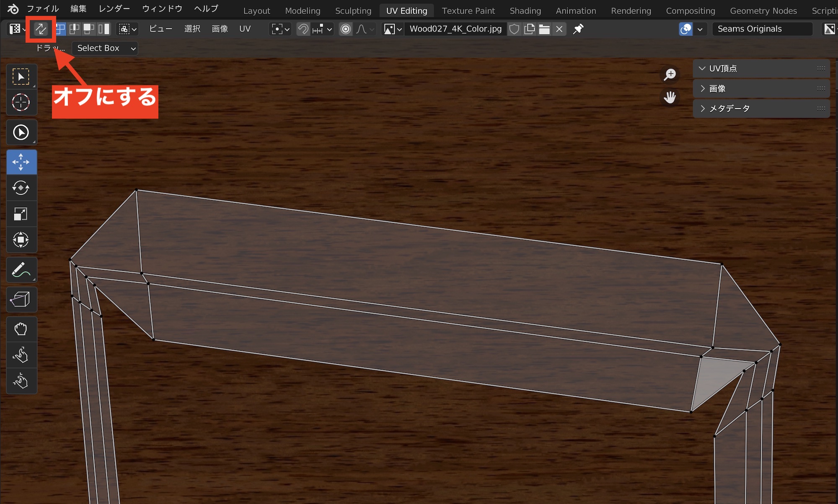The height and width of the screenshot is (504, 838).
Task: Toggle UV sync selection button
Action: [x=41, y=29]
